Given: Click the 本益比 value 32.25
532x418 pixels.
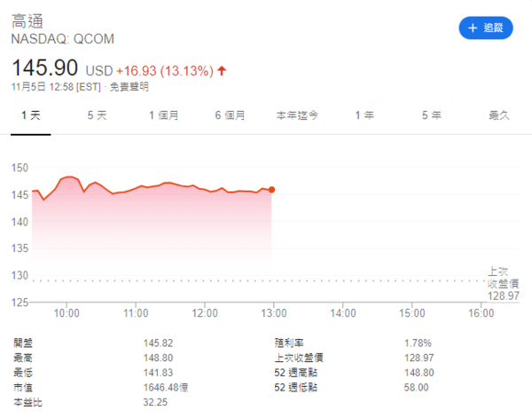Looking at the screenshot, I should pos(156,402).
